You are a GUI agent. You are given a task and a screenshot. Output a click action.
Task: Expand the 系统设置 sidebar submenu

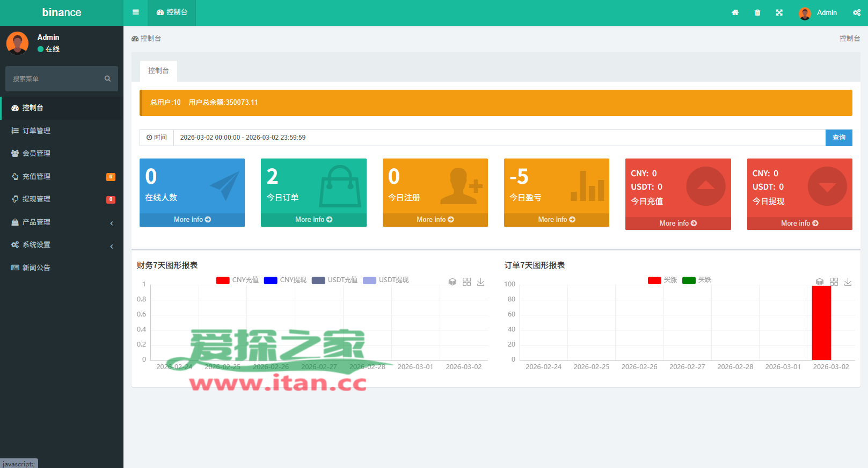click(x=62, y=245)
